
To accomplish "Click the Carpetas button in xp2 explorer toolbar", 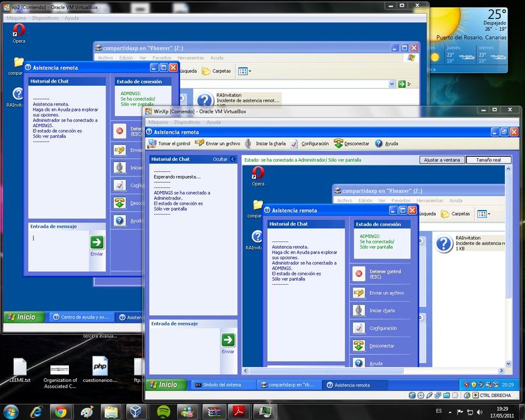I will pos(216,71).
